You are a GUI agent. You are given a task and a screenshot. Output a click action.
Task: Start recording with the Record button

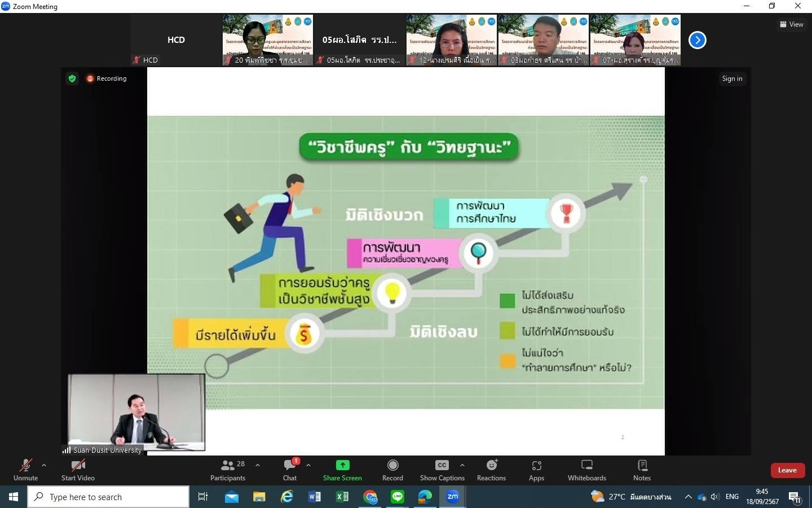pos(392,470)
